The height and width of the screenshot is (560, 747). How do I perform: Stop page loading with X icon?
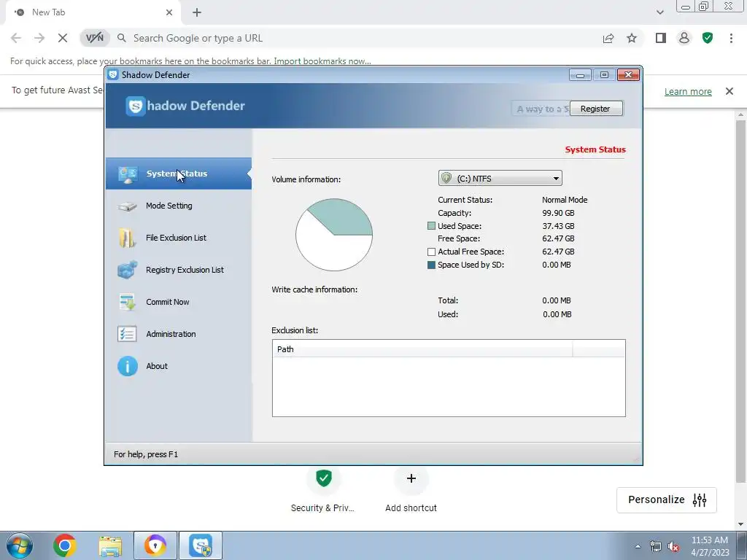click(63, 38)
